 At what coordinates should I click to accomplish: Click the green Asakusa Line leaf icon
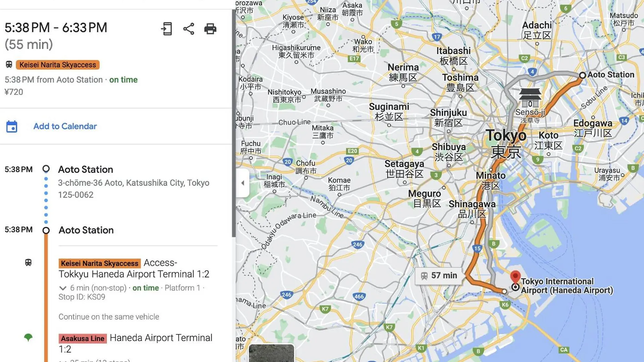pos(29,338)
